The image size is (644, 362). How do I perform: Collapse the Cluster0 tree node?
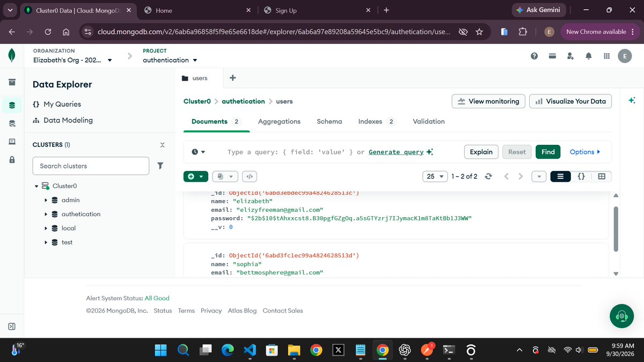pyautogui.click(x=36, y=186)
